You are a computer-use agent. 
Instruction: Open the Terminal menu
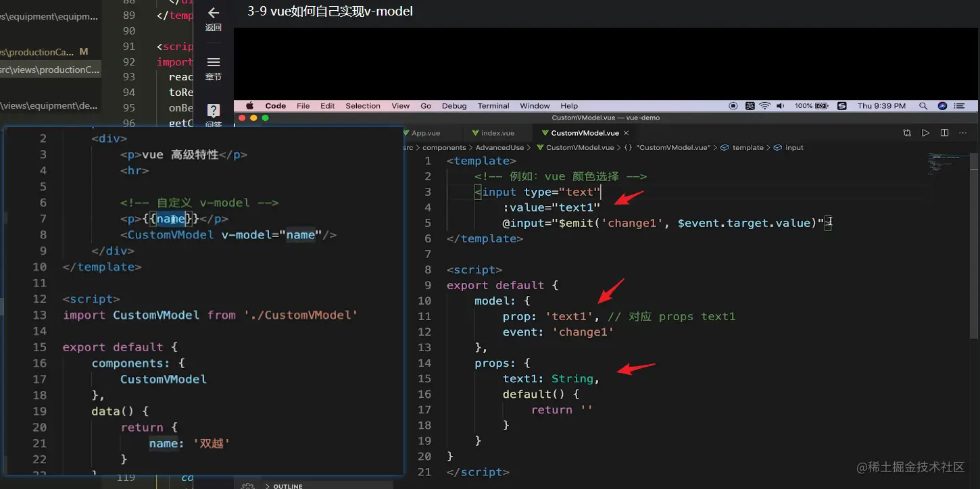pos(493,106)
